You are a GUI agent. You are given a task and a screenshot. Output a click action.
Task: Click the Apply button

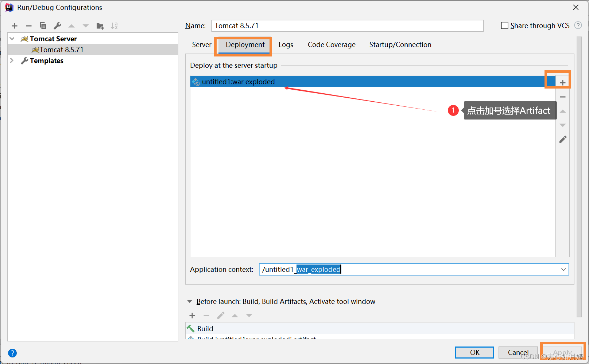tap(562, 352)
